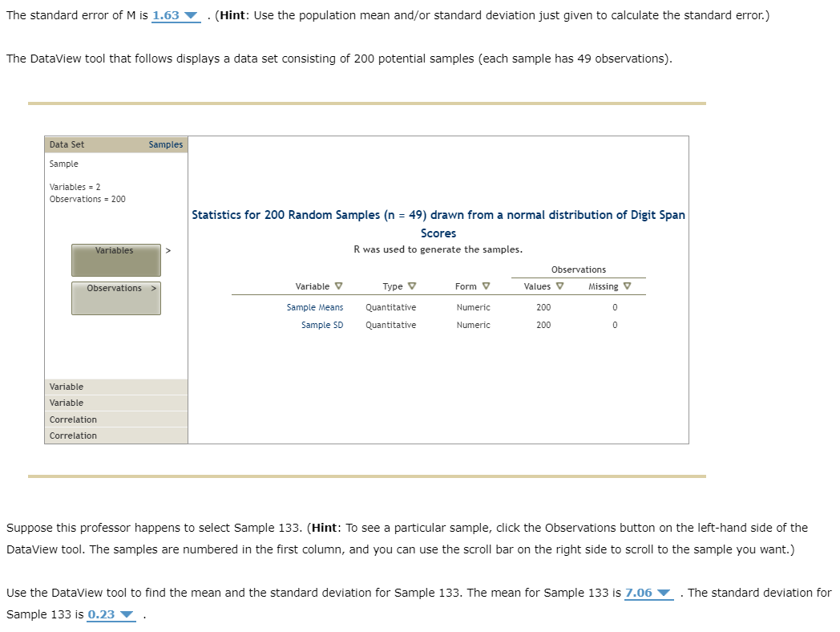Click the Quantitative type entry for Sample Means
The height and width of the screenshot is (632, 840).
pyautogui.click(x=390, y=306)
